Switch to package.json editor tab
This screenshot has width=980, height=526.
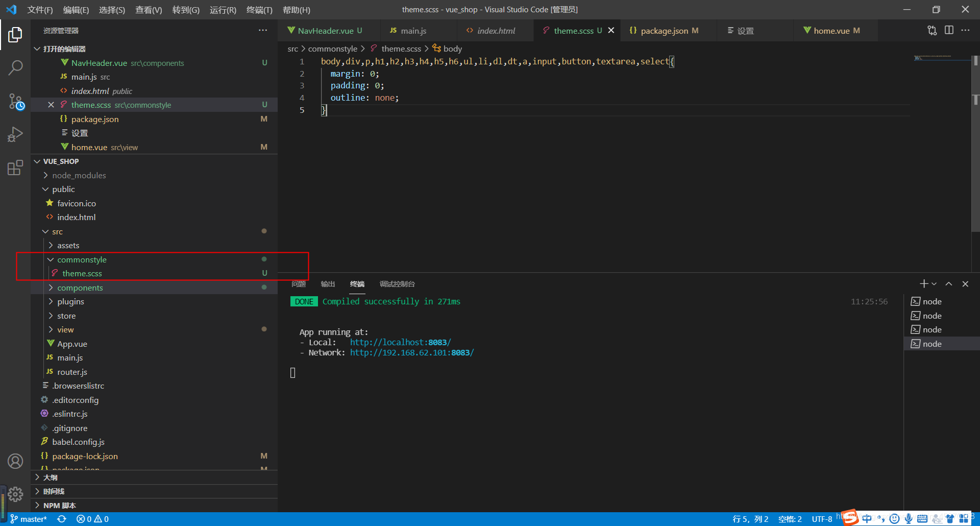(669, 31)
